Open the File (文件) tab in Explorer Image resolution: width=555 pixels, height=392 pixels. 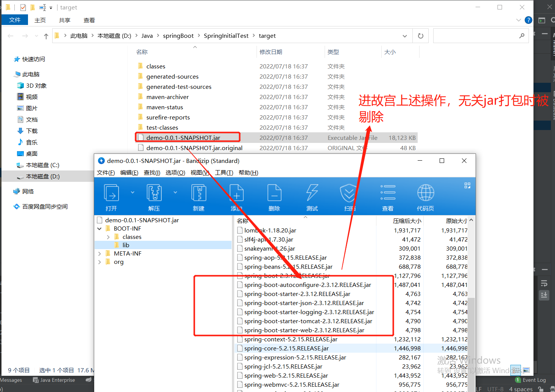coord(15,20)
